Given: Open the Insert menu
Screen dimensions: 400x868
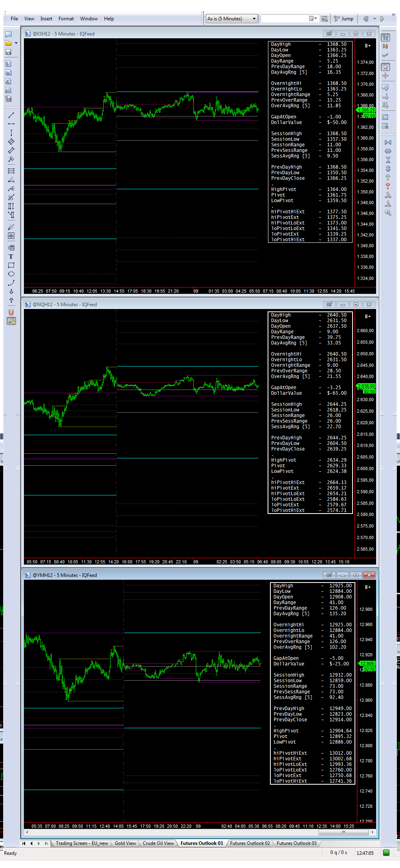Looking at the screenshot, I should 46,19.
